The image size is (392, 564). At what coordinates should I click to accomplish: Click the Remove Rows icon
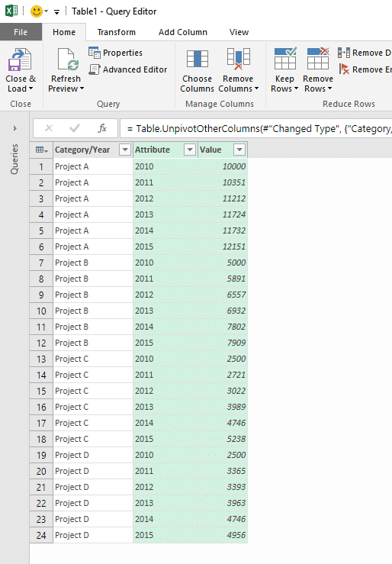click(x=318, y=58)
